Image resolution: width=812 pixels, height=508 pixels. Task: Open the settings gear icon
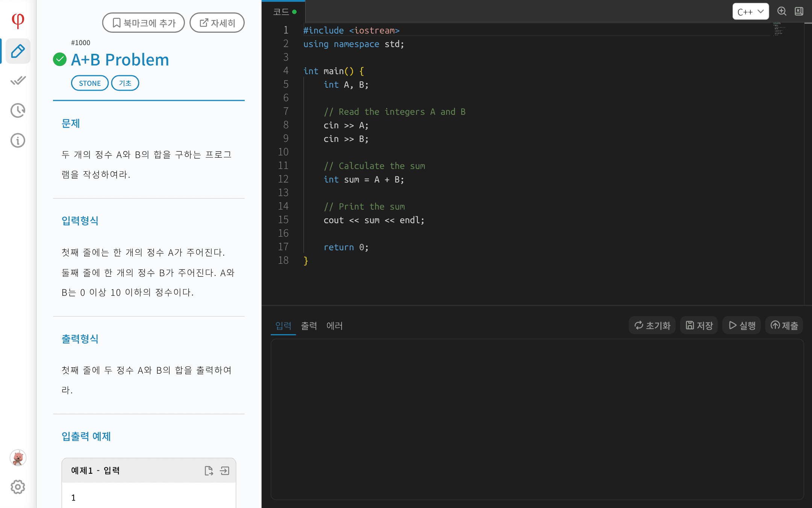pyautogui.click(x=18, y=487)
